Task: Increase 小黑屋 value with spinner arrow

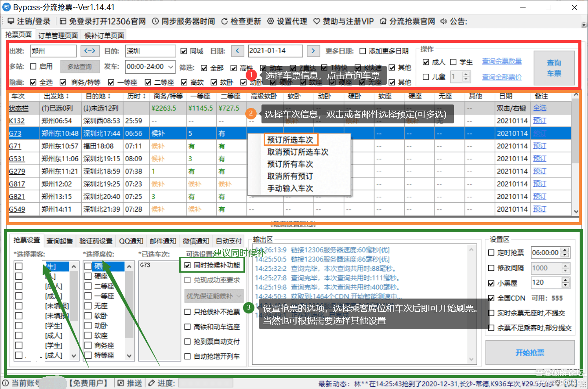Action: click(565, 280)
